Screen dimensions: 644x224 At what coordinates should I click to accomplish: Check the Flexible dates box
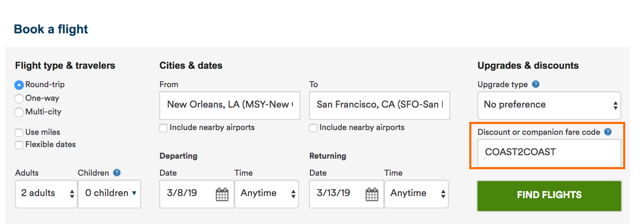point(19,145)
